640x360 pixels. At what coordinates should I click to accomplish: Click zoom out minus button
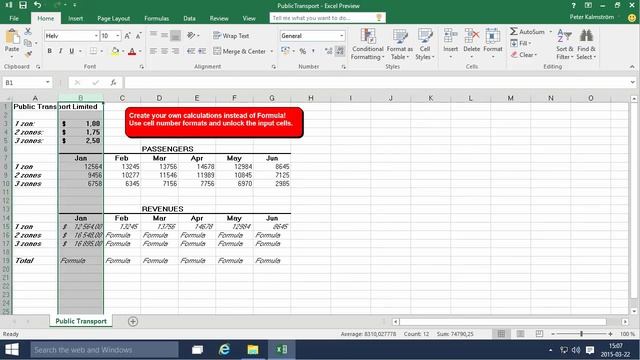point(553,334)
